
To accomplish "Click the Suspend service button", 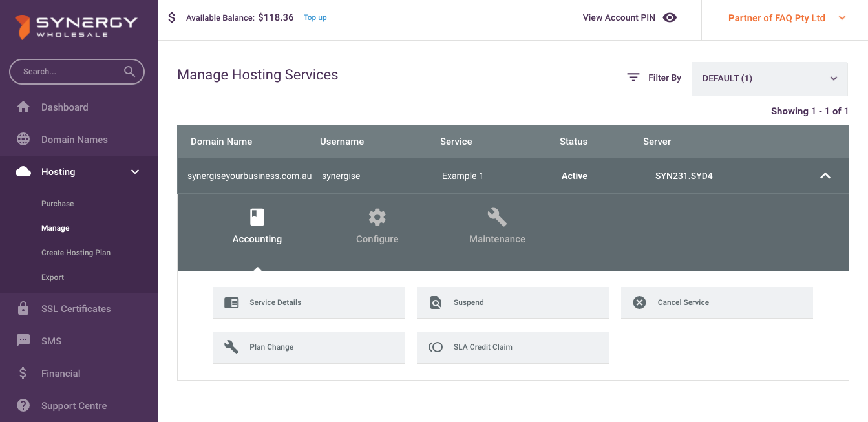I will [513, 302].
